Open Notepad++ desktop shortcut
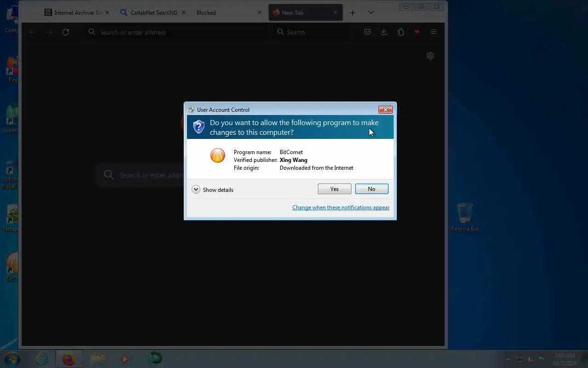The image size is (588, 368). (11, 218)
